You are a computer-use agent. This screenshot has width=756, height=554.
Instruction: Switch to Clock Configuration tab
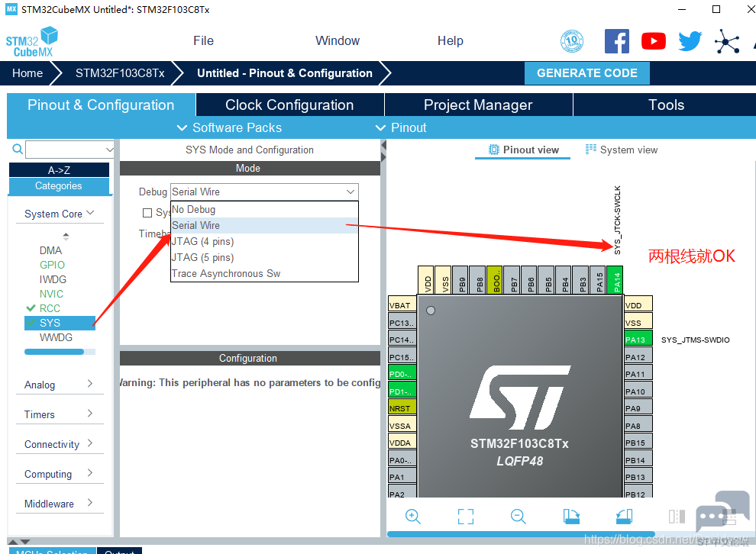pyautogui.click(x=289, y=105)
